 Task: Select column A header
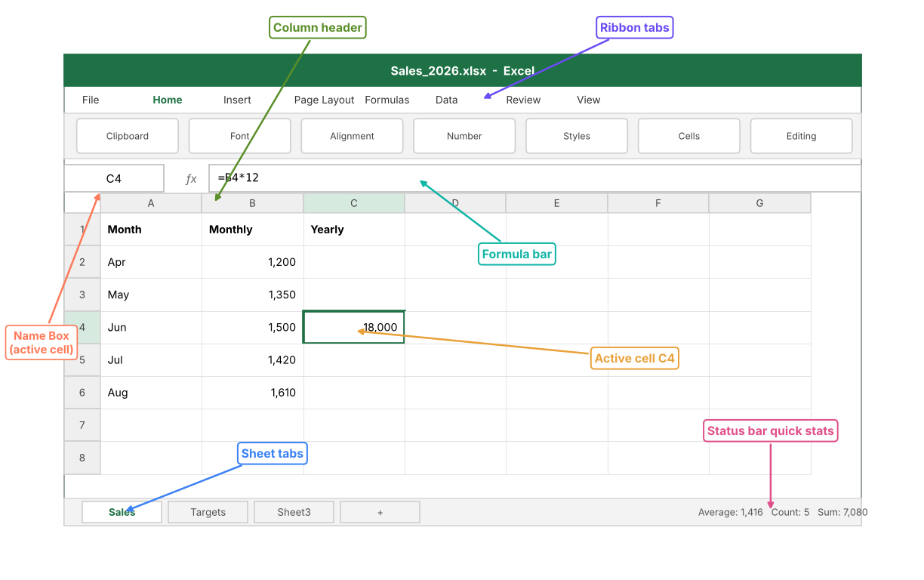tap(151, 203)
